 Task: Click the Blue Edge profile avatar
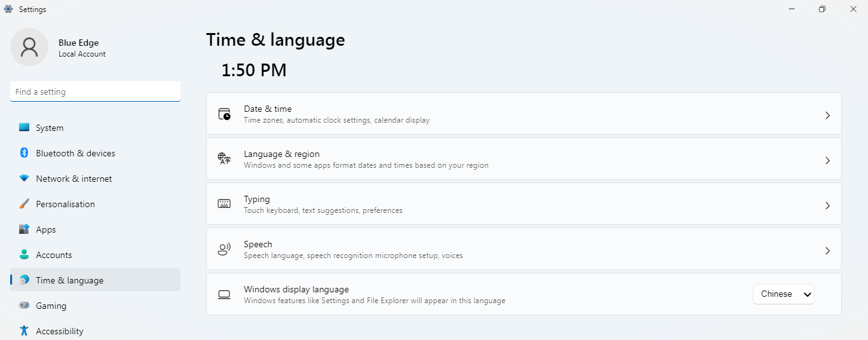(x=29, y=47)
